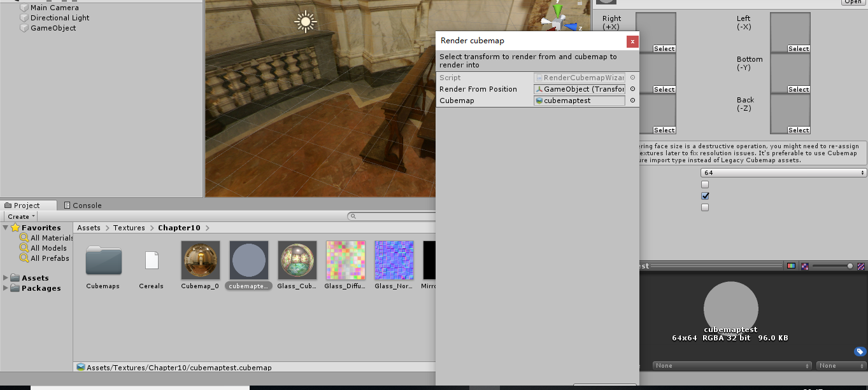Image resolution: width=868 pixels, height=390 pixels.
Task: Click the blue AssetLabels tag icon in preview
Action: point(860,351)
